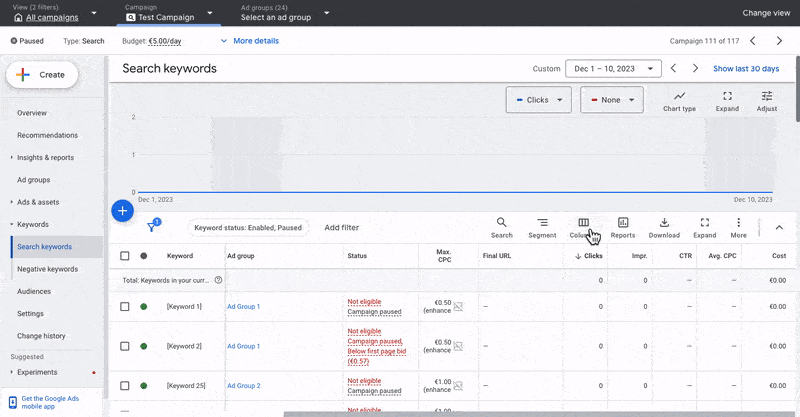This screenshot has width=800, height=417.
Task: Click the All campaigns home icon
Action: (x=18, y=17)
